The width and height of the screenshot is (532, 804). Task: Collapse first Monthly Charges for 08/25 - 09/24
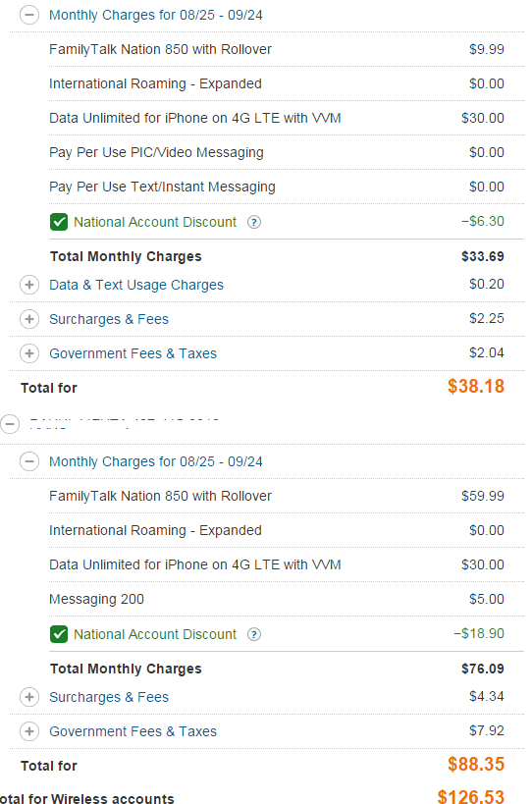click(29, 15)
